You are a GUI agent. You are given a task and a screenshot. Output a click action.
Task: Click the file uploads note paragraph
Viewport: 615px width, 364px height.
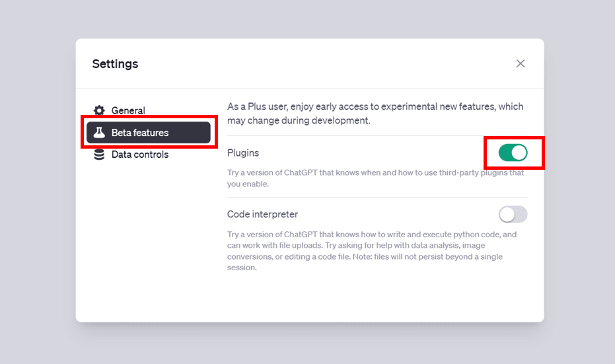371,250
